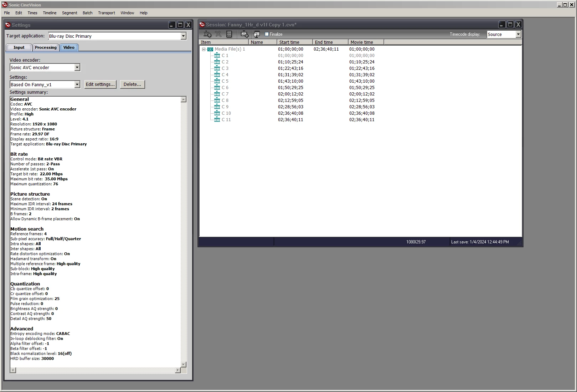Click the Movie time column header

coord(366,42)
